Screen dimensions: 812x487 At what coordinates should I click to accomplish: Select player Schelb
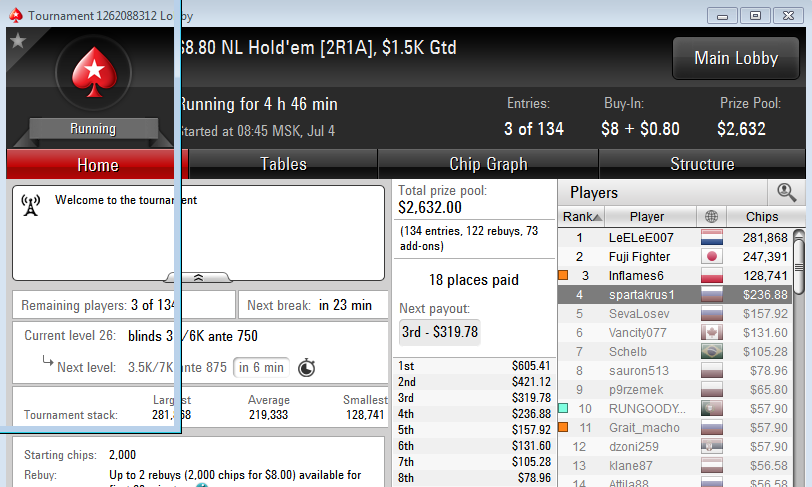tap(674, 352)
